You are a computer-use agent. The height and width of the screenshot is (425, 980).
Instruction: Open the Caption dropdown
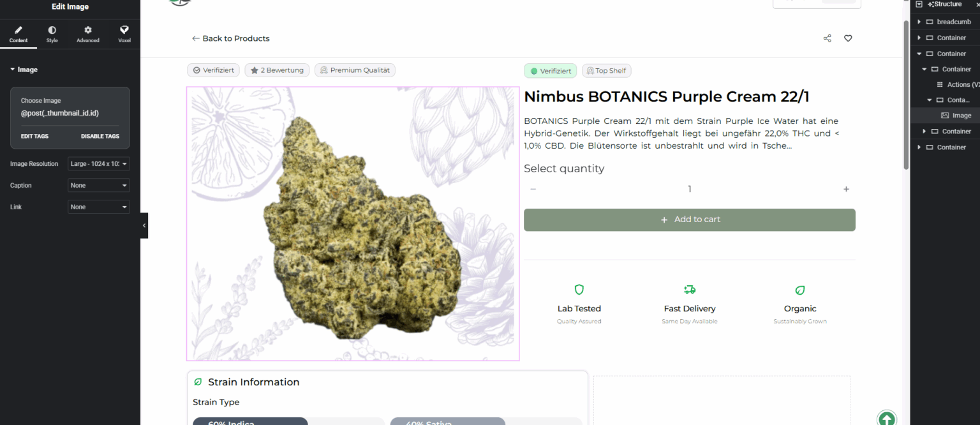(x=99, y=186)
